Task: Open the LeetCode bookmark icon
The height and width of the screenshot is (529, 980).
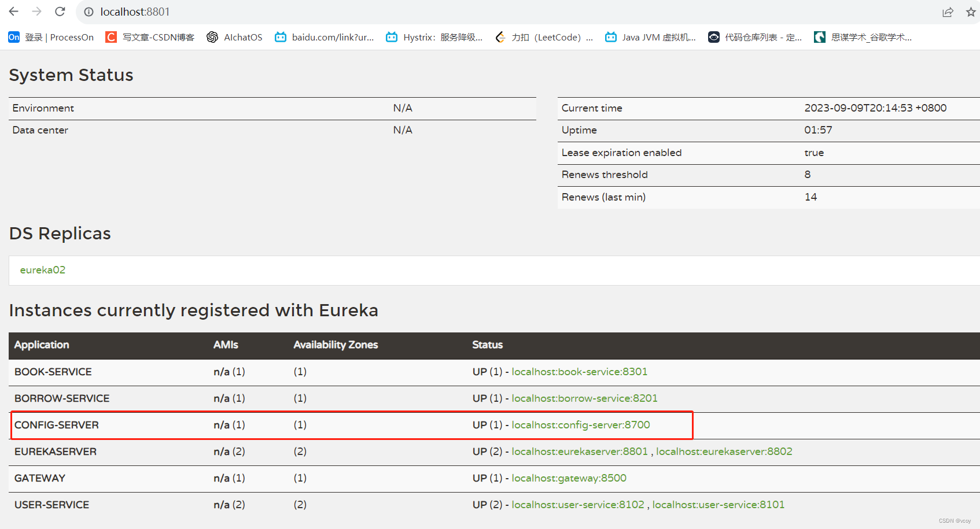Action: pos(500,37)
